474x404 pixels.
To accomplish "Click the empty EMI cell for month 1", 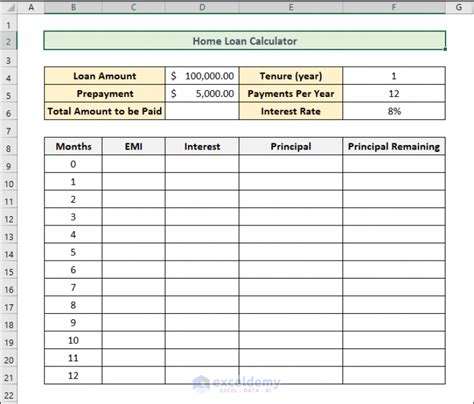I will (134, 182).
